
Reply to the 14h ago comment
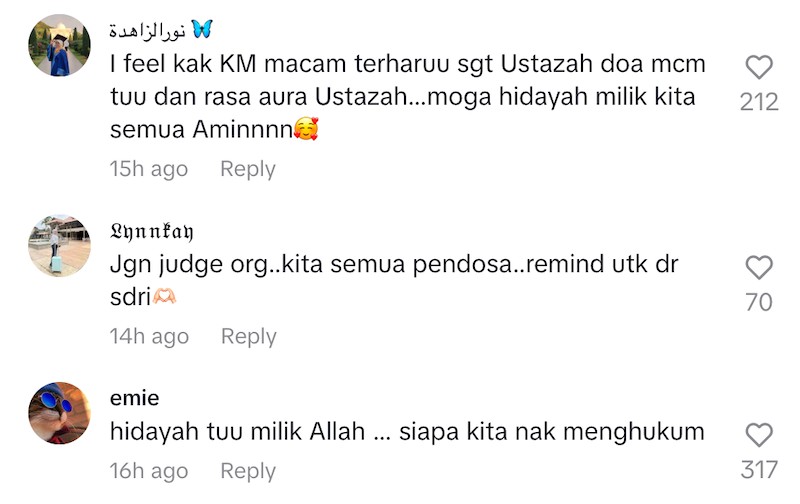(x=248, y=336)
